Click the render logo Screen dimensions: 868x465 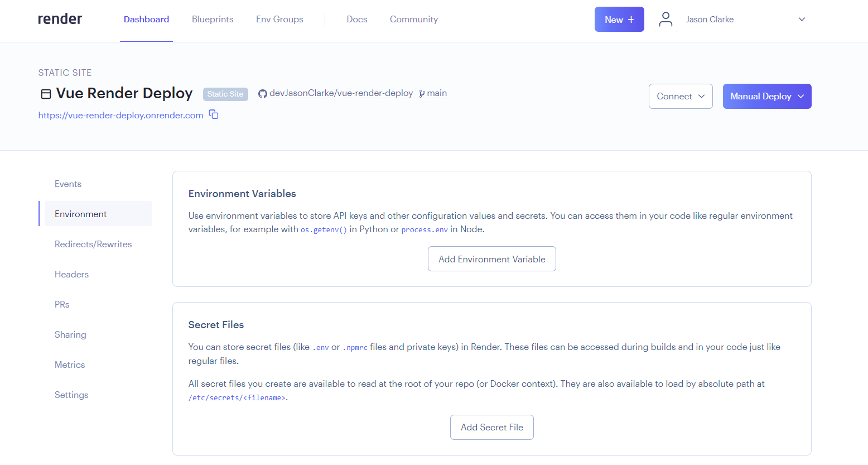coord(60,18)
